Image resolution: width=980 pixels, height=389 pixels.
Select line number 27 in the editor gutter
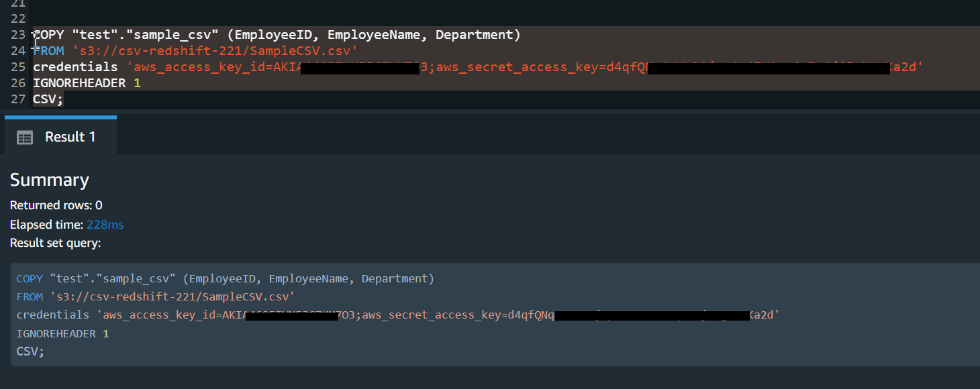18,99
